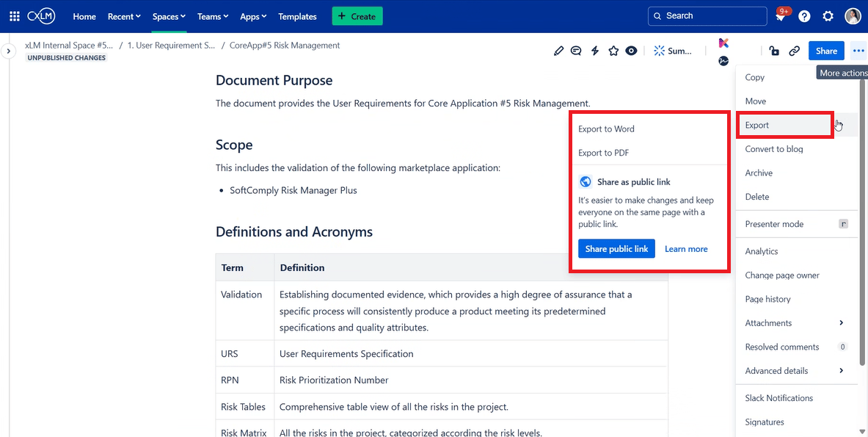This screenshot has width=868, height=437.
Task: Click the edit pencil icon
Action: (559, 51)
